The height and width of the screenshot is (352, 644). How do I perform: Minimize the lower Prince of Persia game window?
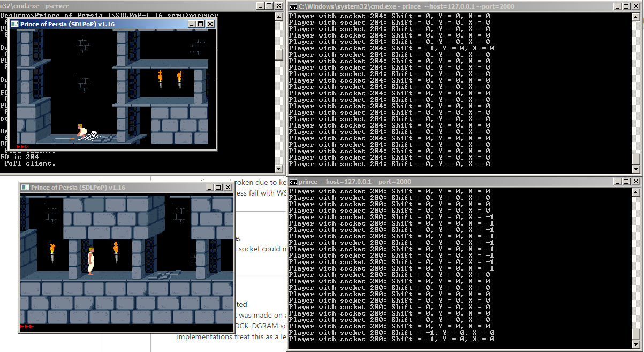pos(209,188)
